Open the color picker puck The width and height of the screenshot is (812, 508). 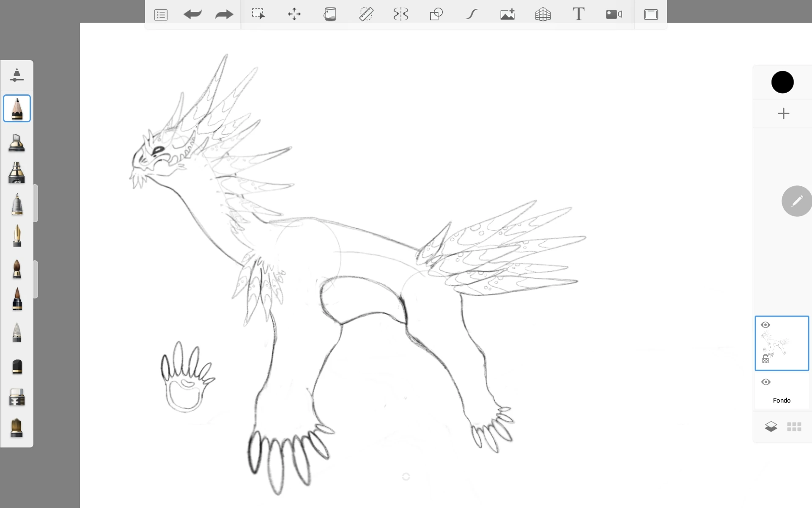click(x=783, y=82)
